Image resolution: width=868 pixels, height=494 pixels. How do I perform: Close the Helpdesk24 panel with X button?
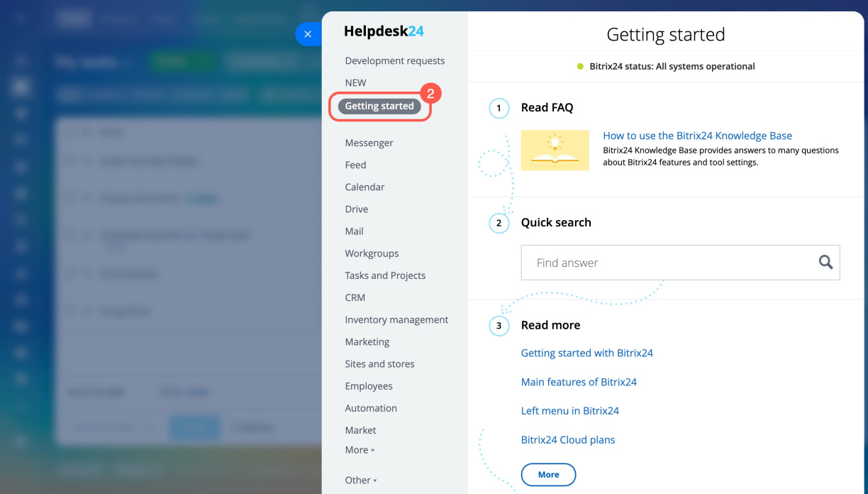pyautogui.click(x=308, y=34)
